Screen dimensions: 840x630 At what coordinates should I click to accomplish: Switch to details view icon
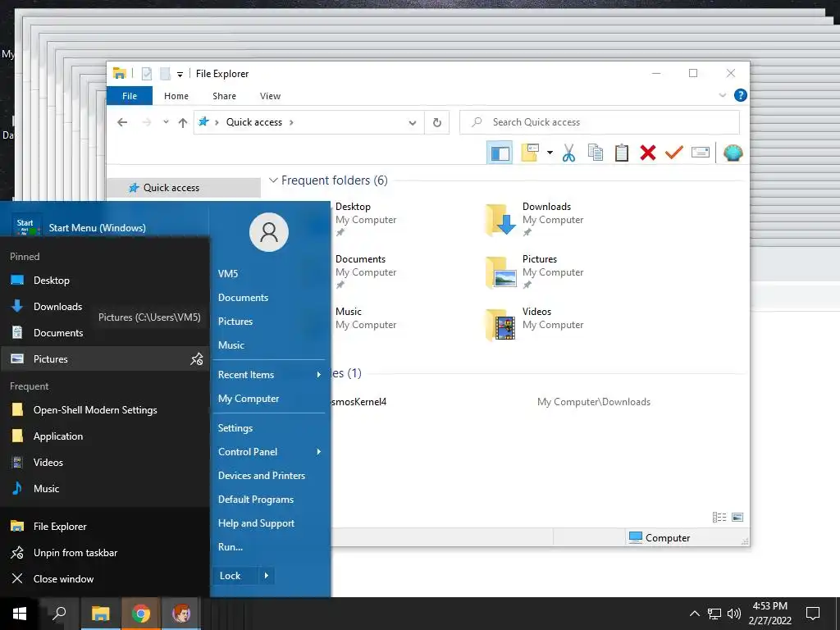click(x=719, y=517)
